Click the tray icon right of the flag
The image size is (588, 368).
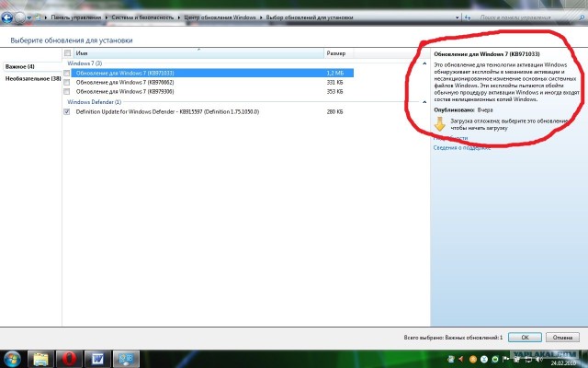[x=516, y=360]
